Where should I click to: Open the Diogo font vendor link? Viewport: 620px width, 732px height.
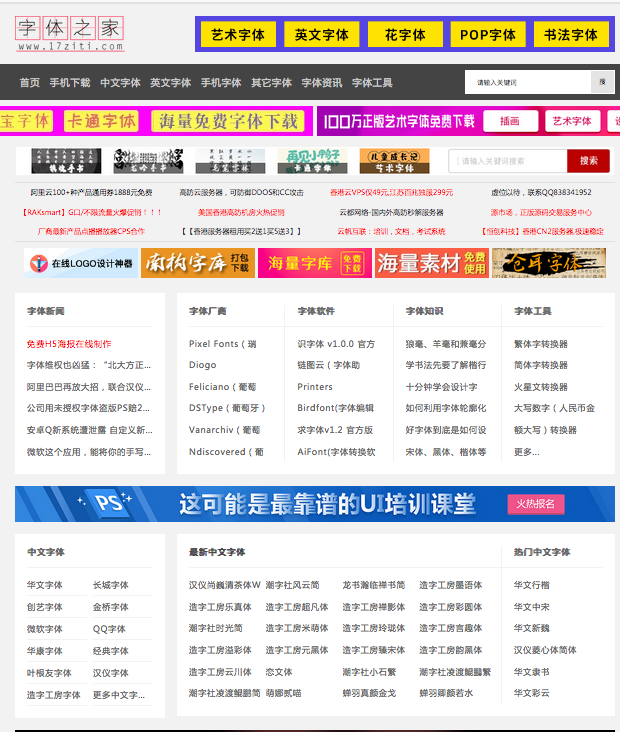click(x=203, y=365)
